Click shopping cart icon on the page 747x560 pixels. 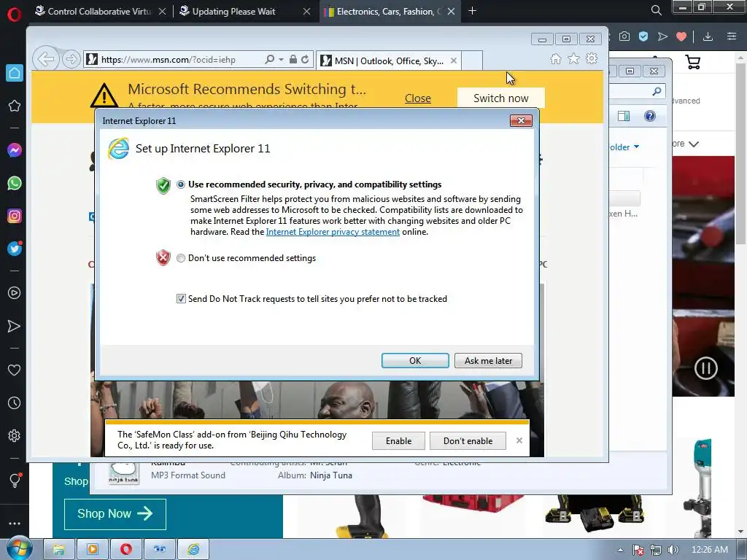[693, 62]
